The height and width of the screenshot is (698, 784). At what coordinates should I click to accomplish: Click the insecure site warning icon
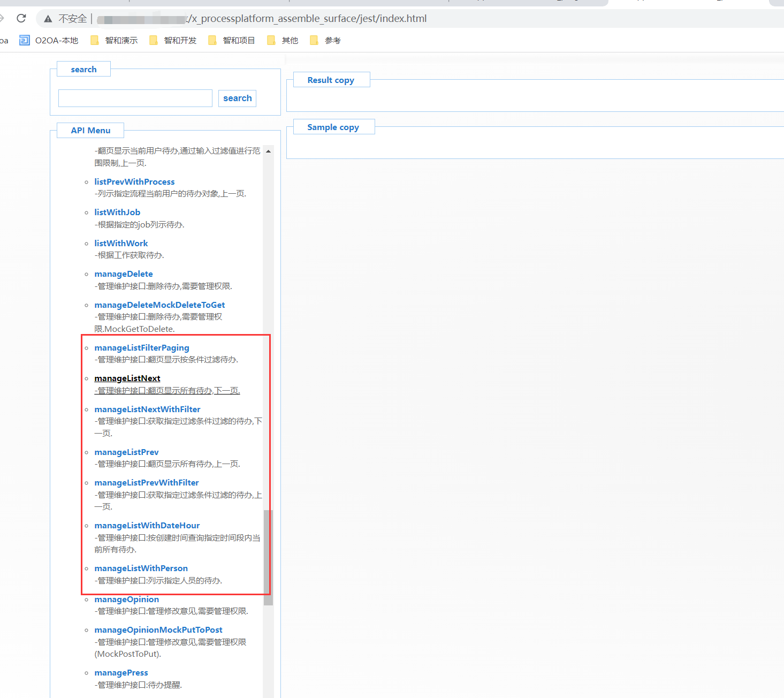pyautogui.click(x=48, y=19)
